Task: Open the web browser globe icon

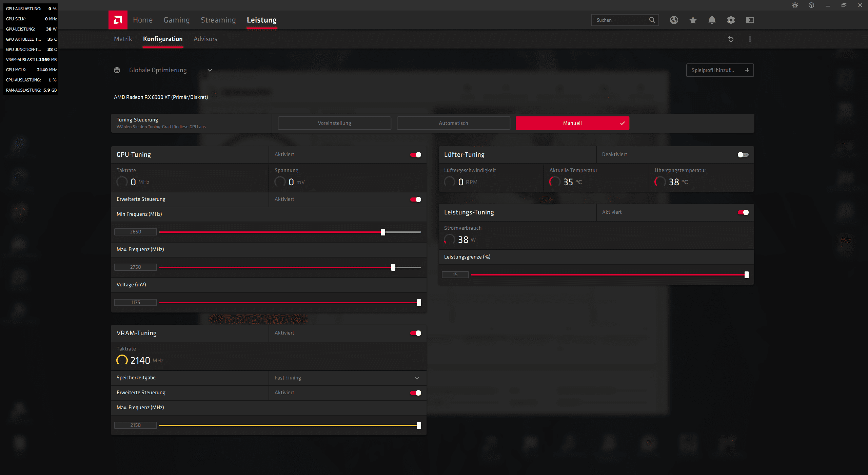Action: (674, 20)
